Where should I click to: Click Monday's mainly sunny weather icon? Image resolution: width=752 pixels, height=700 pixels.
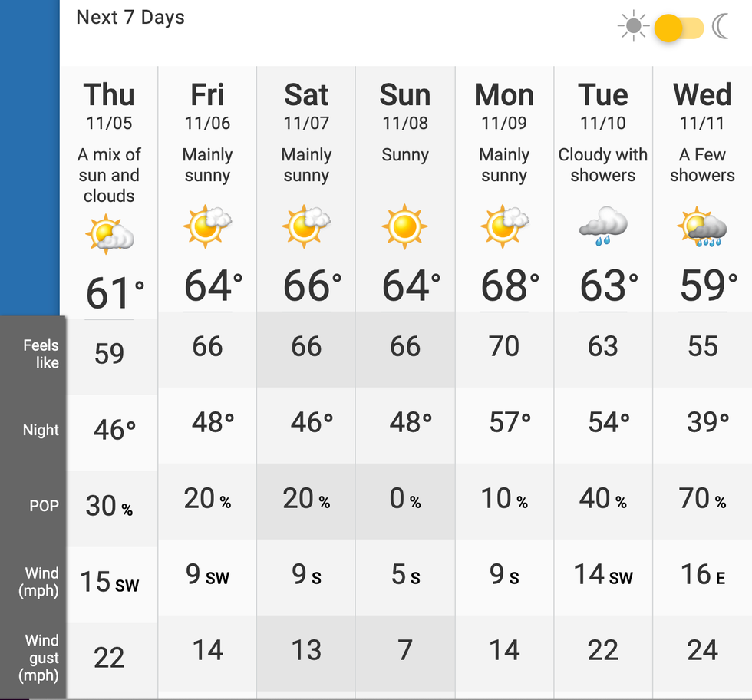point(504,226)
